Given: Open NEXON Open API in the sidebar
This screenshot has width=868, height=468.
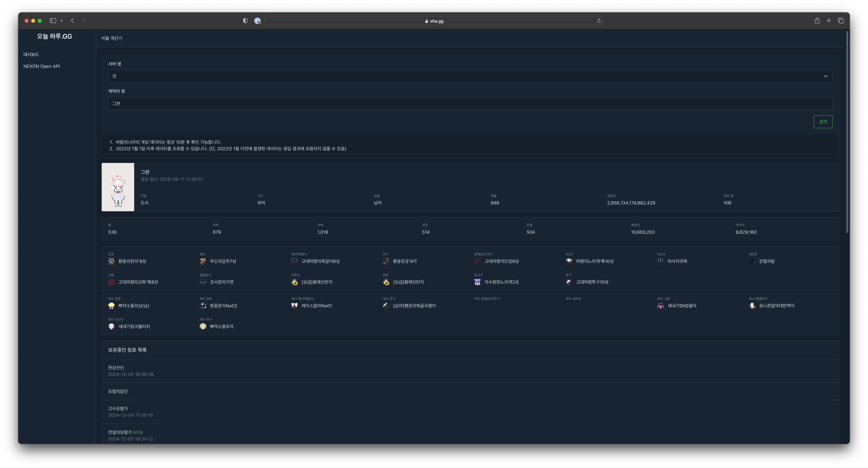Looking at the screenshot, I should pos(41,66).
